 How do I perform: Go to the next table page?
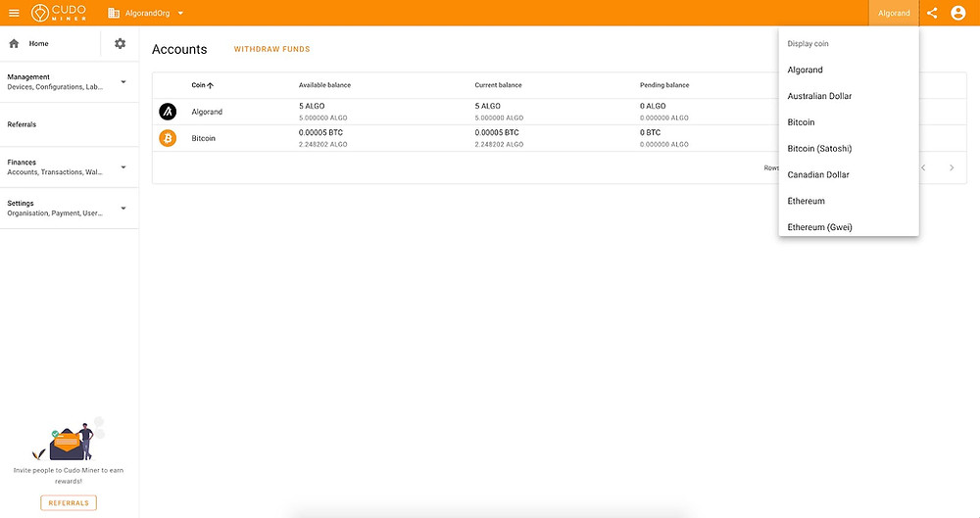(952, 167)
